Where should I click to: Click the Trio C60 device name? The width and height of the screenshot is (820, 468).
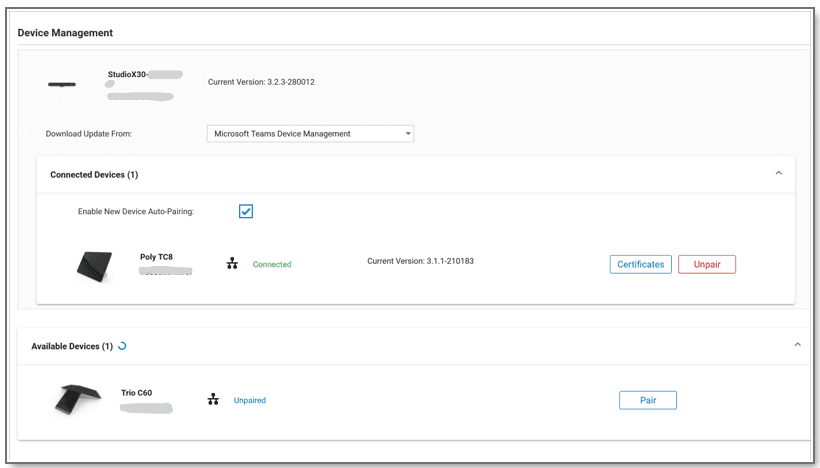point(136,393)
